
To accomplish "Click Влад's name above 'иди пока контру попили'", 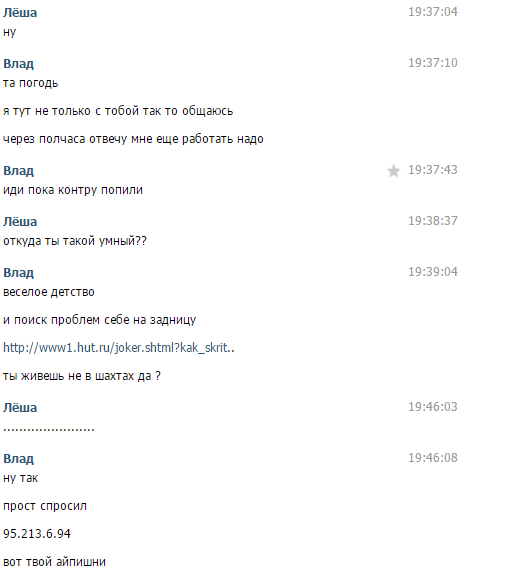I will tap(18, 171).
